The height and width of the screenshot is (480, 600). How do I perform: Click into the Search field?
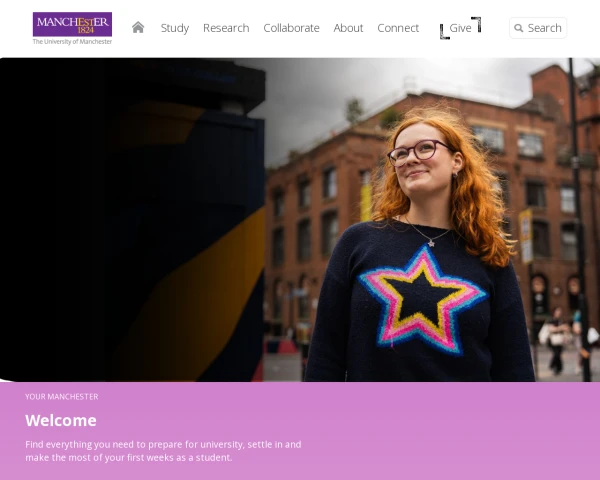coord(538,28)
